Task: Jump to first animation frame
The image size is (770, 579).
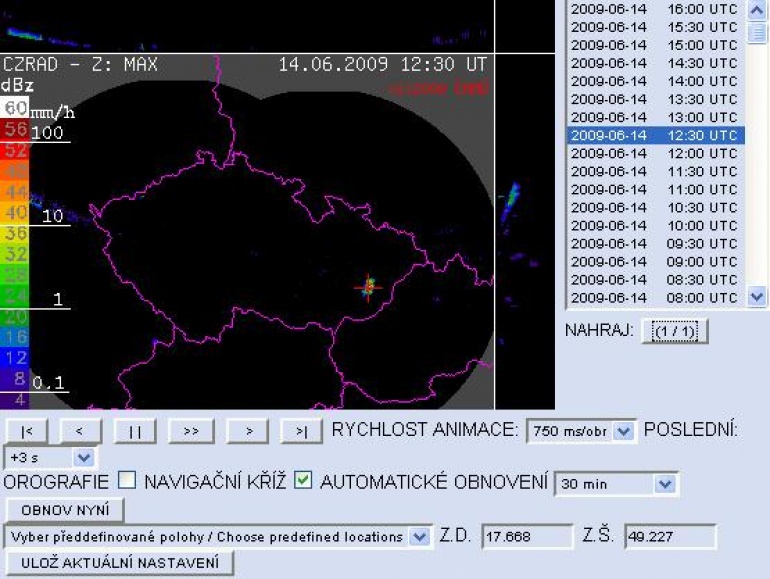Action: (27, 431)
